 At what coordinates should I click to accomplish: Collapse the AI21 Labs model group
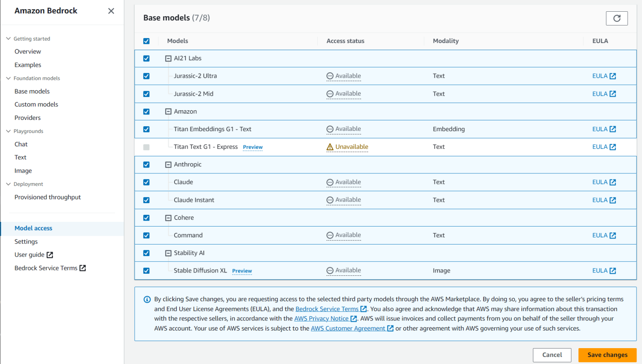[x=168, y=59]
